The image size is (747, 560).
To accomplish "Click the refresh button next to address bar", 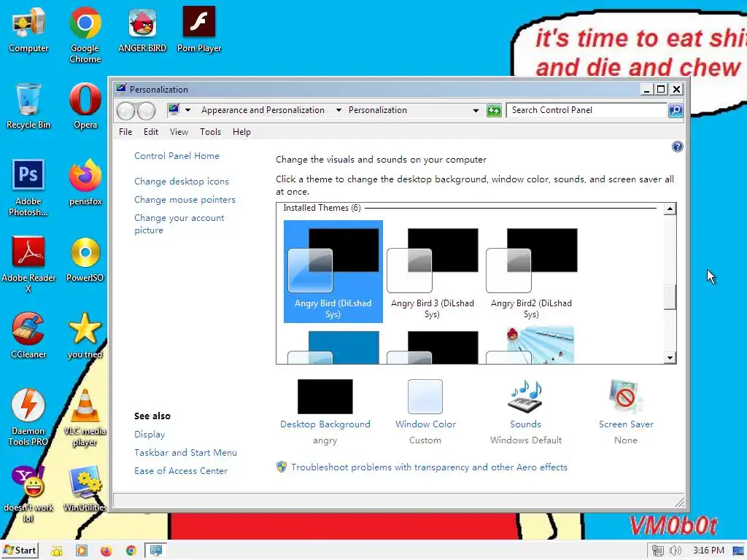I will [494, 111].
